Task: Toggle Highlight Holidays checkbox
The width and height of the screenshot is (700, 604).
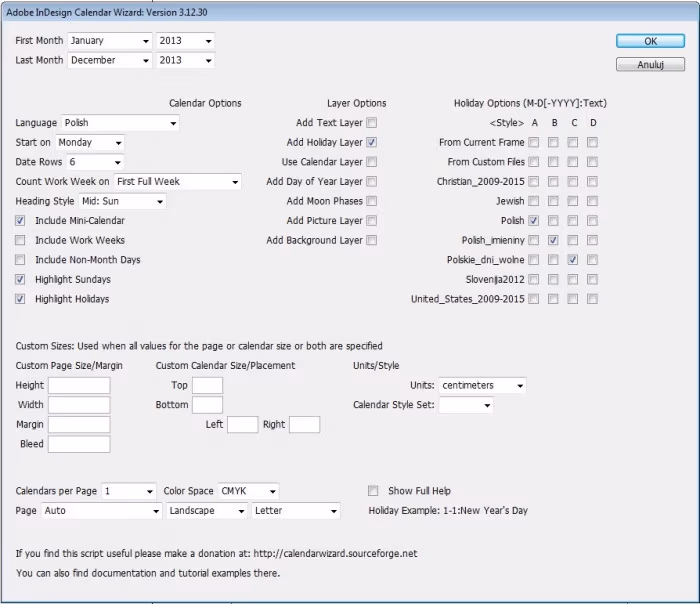Action: (x=20, y=299)
